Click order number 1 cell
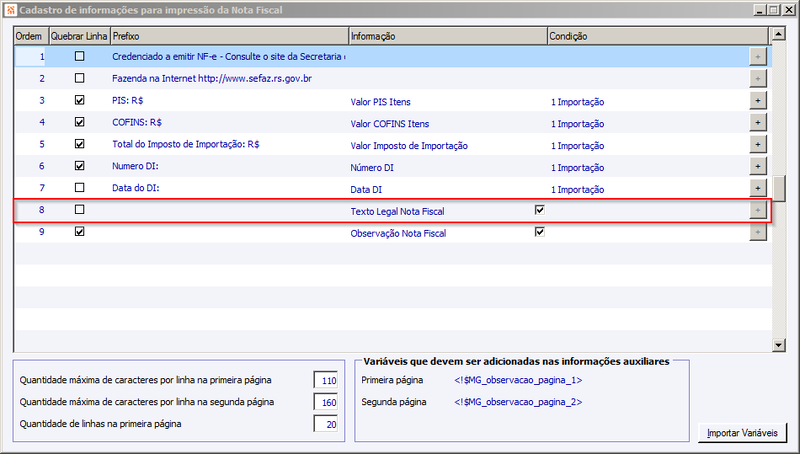Viewport: 800px width, 454px height. [31, 57]
